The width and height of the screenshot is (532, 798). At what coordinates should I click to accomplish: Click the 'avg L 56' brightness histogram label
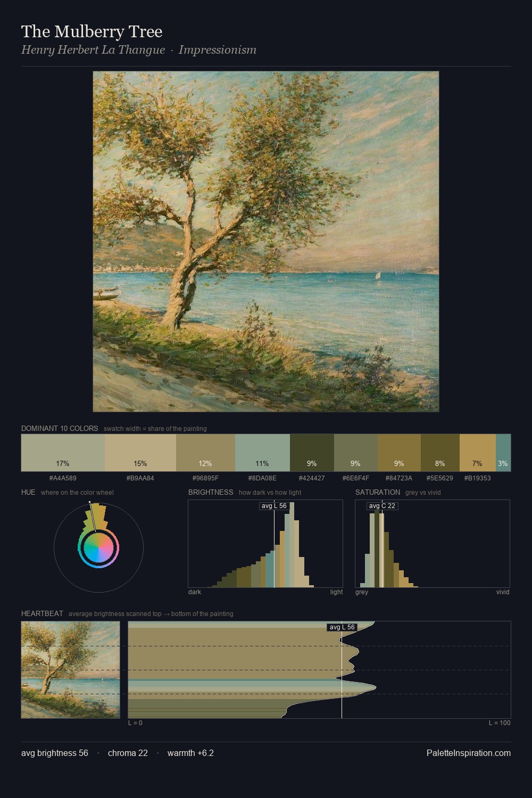click(x=274, y=506)
